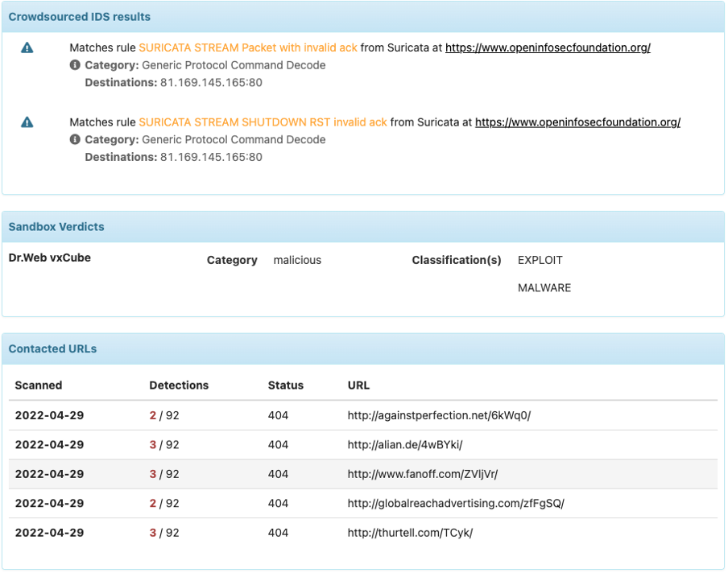728x573 pixels.
Task: Select the alian.de/4wBYki/ URL entry
Action: click(405, 445)
